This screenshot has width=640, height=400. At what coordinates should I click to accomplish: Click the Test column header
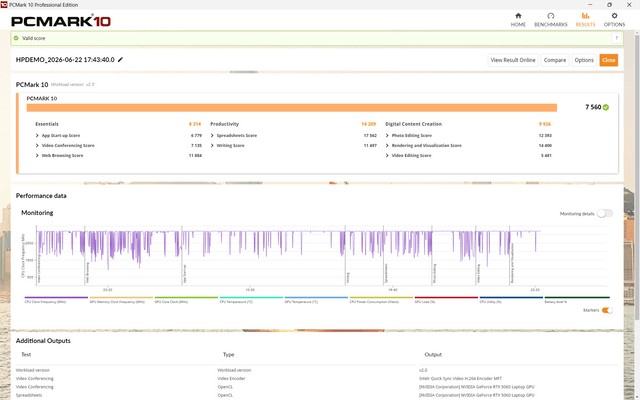[26, 355]
